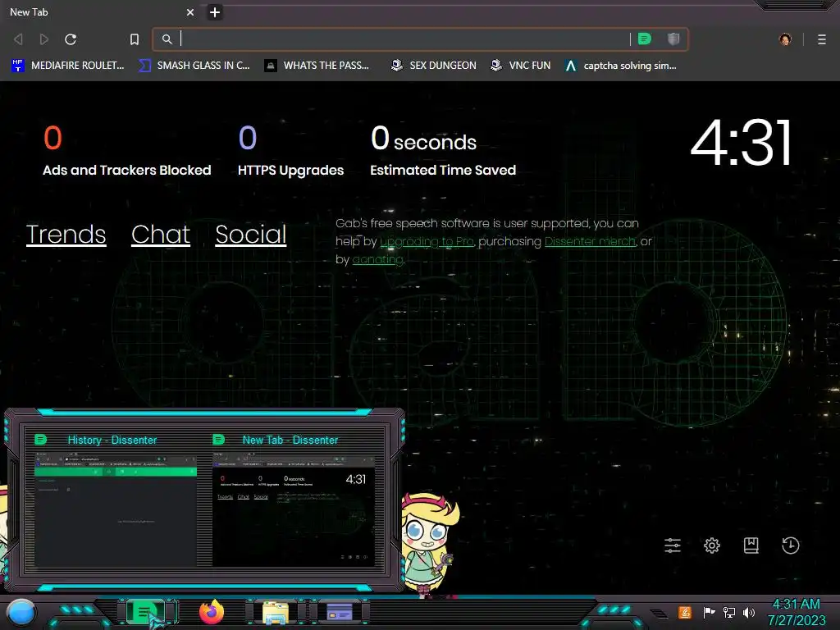Open the network tray icon
Screen dimensions: 840x630
pyautogui.click(x=729, y=612)
